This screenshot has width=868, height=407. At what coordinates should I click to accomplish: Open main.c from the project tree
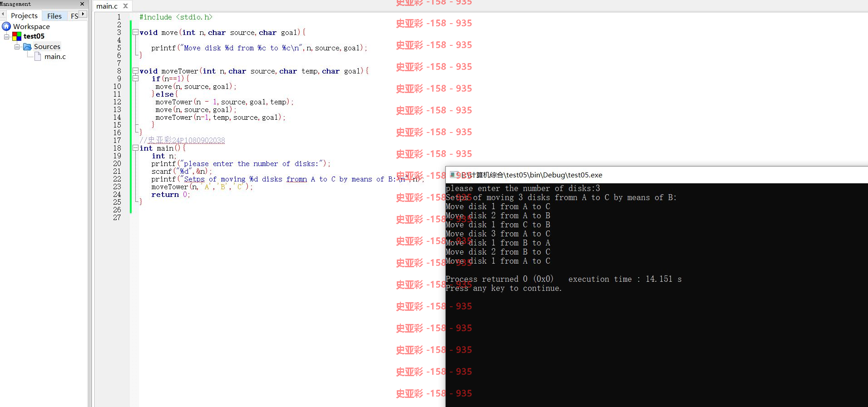(55, 57)
